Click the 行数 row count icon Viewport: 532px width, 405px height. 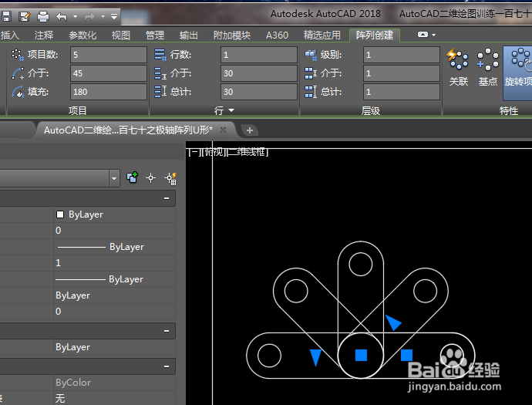tap(160, 54)
